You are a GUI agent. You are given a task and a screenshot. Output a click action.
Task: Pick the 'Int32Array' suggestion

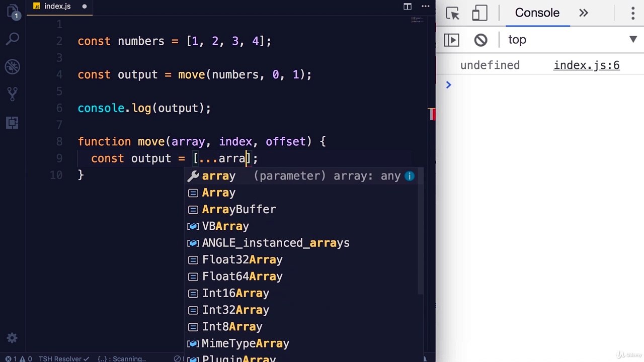click(x=300, y=310)
